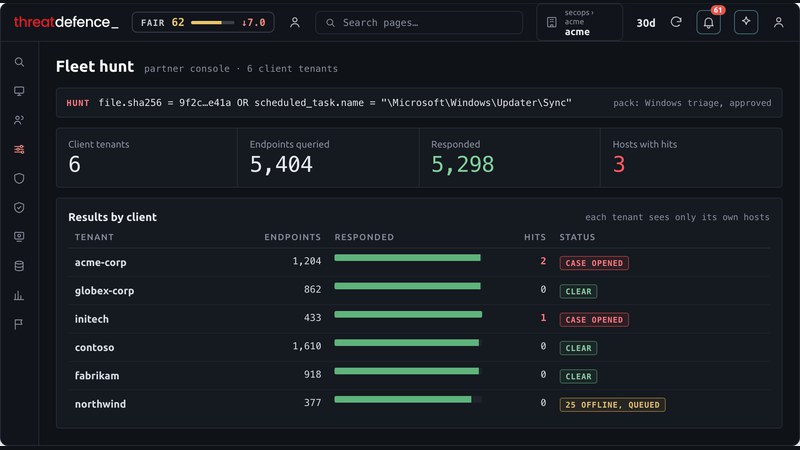Click the ENDPOINTS column header
Image resolution: width=800 pixels, height=450 pixels.
click(x=292, y=237)
